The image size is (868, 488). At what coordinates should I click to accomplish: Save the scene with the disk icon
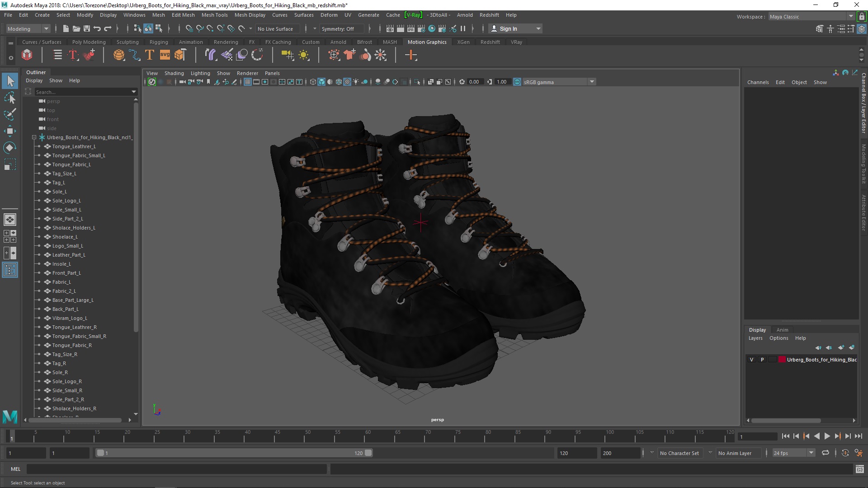(x=87, y=28)
